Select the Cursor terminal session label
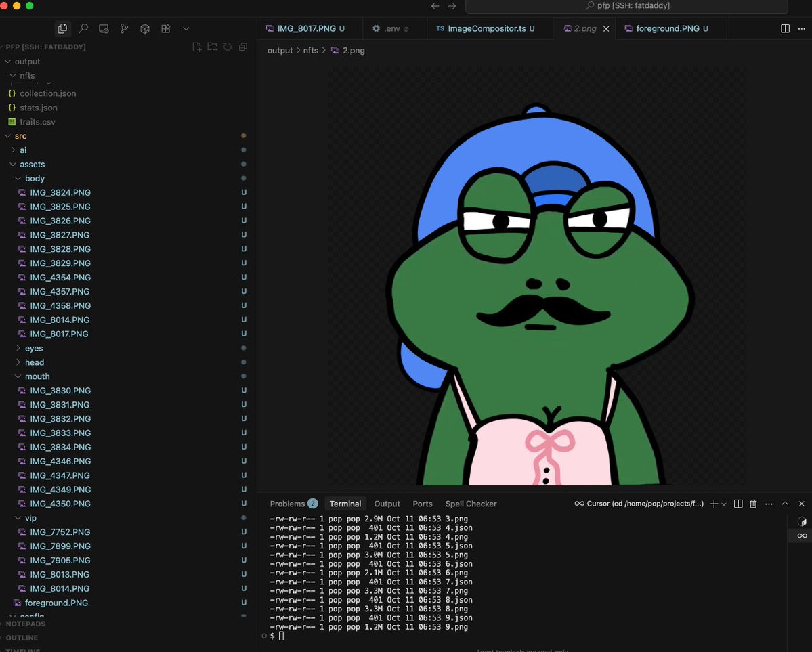The height and width of the screenshot is (652, 812). coord(639,504)
